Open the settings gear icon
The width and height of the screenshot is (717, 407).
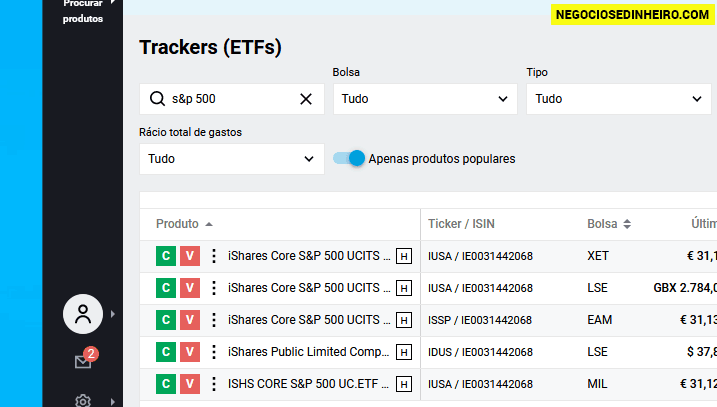[x=83, y=401]
